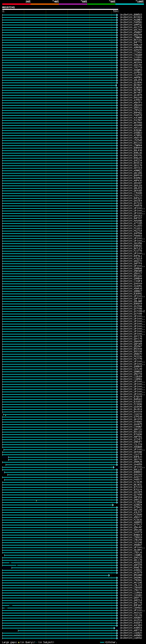Open hit UniRef100_B0Y8C6
Screen dimensions: 146x644
point(131,17)
